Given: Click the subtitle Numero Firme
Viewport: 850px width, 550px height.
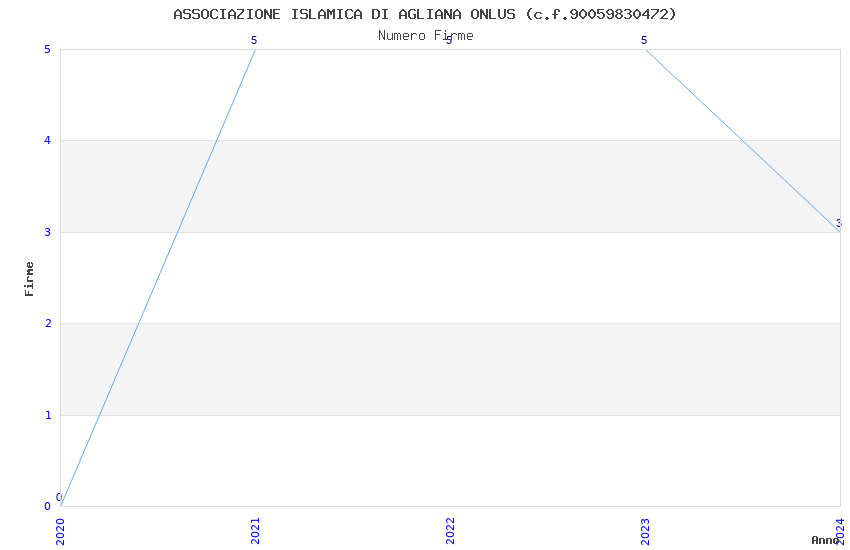Looking at the screenshot, I should [x=426, y=36].
